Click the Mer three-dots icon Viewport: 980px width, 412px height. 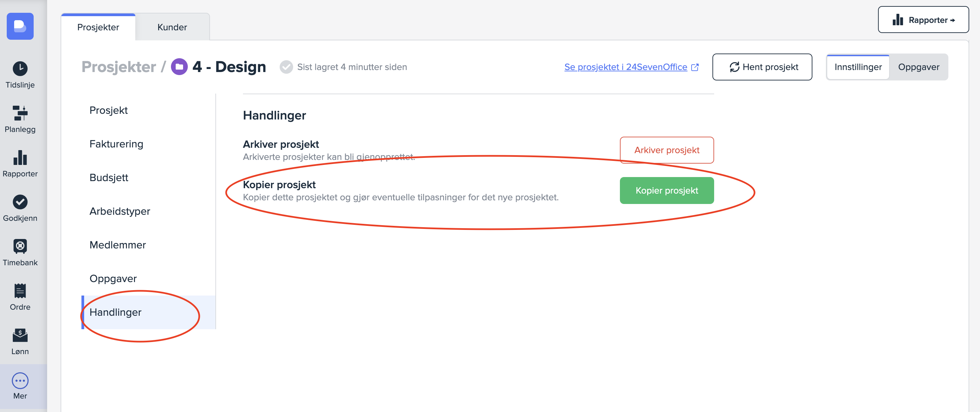click(x=20, y=380)
